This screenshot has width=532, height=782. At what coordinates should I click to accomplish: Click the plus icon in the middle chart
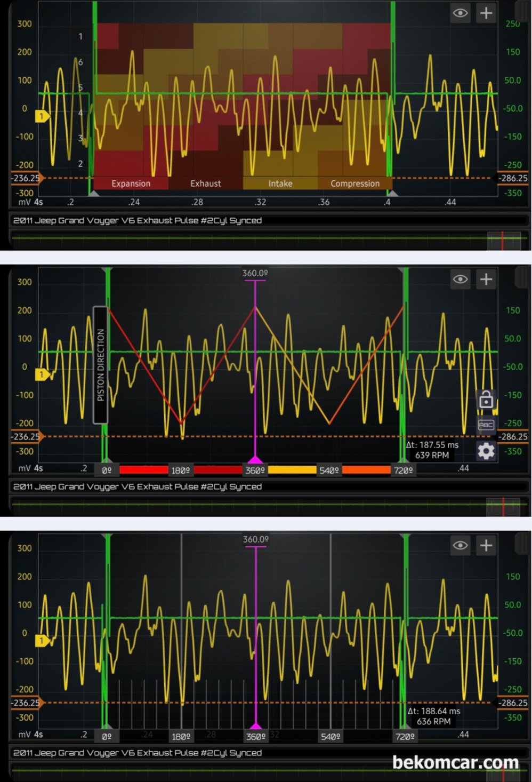click(486, 279)
